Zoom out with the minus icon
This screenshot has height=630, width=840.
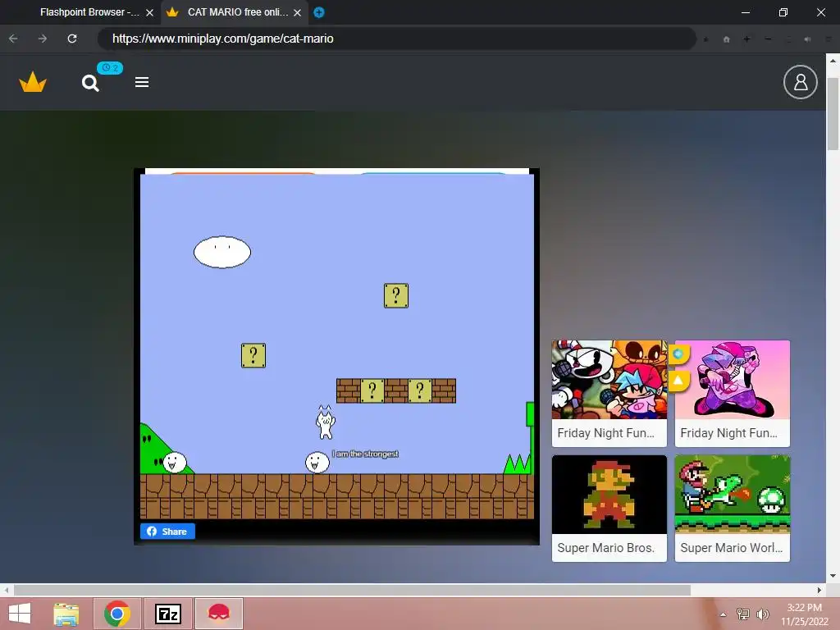768,39
